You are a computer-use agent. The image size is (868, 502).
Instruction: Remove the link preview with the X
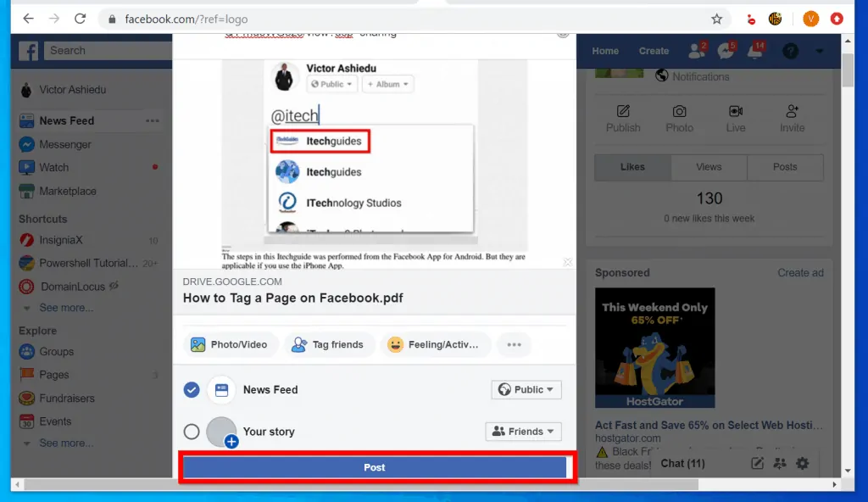pos(567,262)
